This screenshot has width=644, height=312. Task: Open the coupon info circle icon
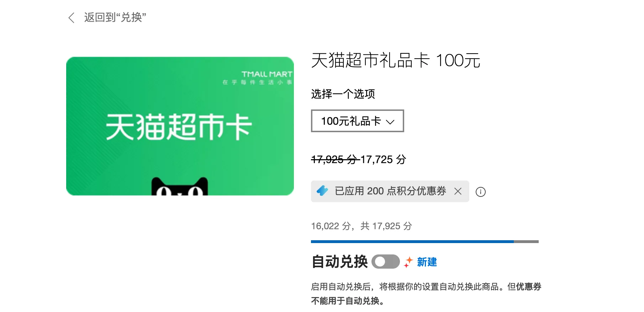[481, 192]
